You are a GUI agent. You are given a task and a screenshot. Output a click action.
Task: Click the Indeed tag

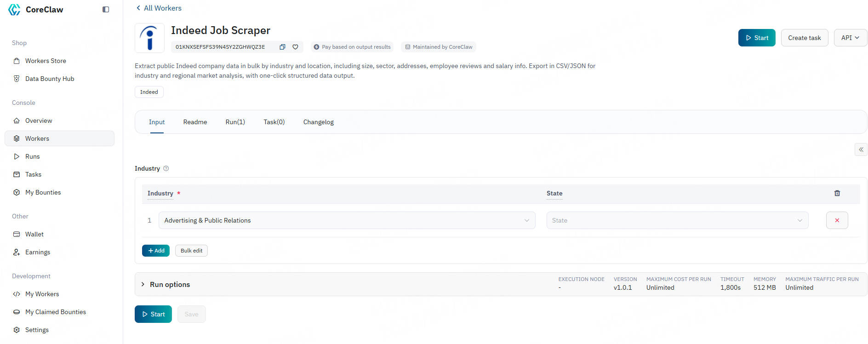149,92
